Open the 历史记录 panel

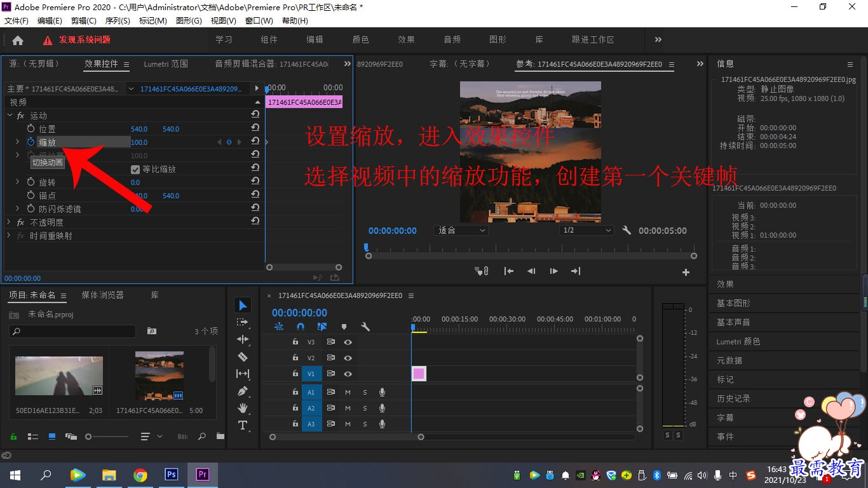tap(733, 398)
